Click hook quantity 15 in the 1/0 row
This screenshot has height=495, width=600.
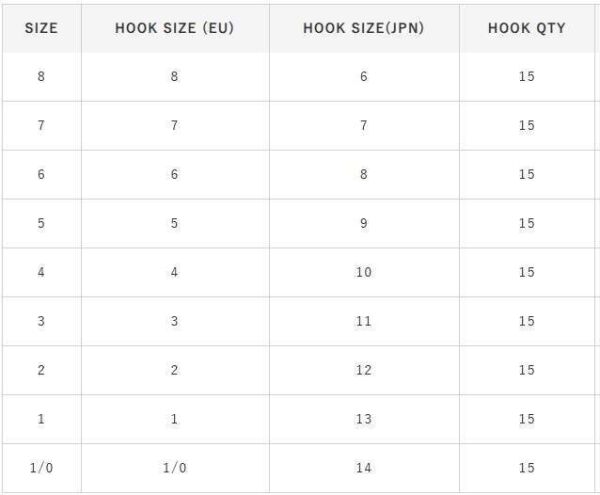(x=526, y=468)
